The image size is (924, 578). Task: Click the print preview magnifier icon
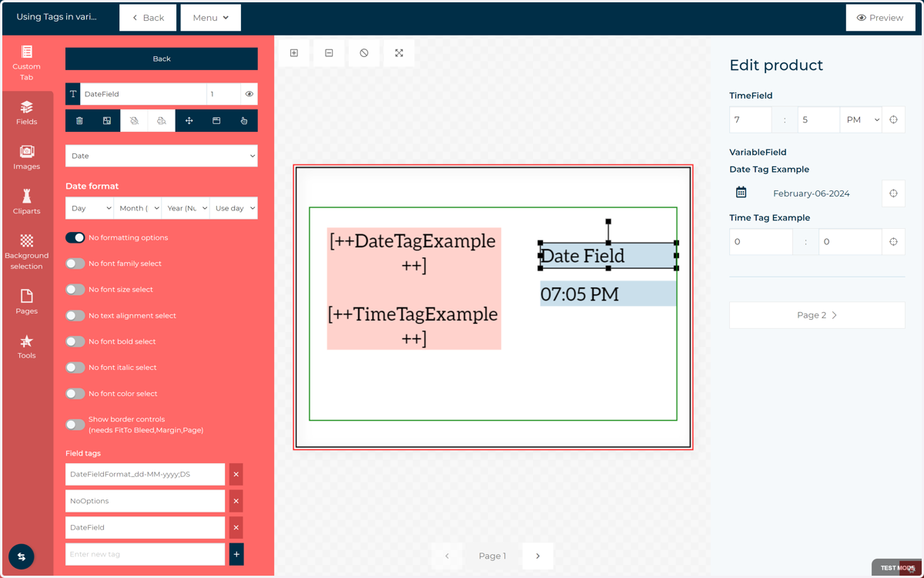pyautogui.click(x=162, y=121)
